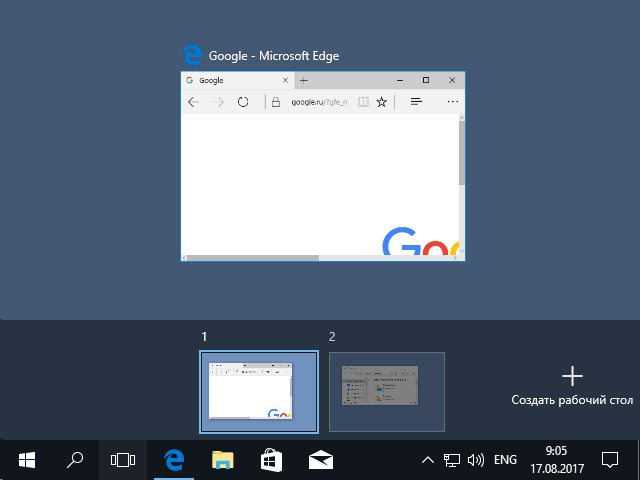Open Edge three-dots settings menu
640x480 pixels.
pyautogui.click(x=453, y=102)
